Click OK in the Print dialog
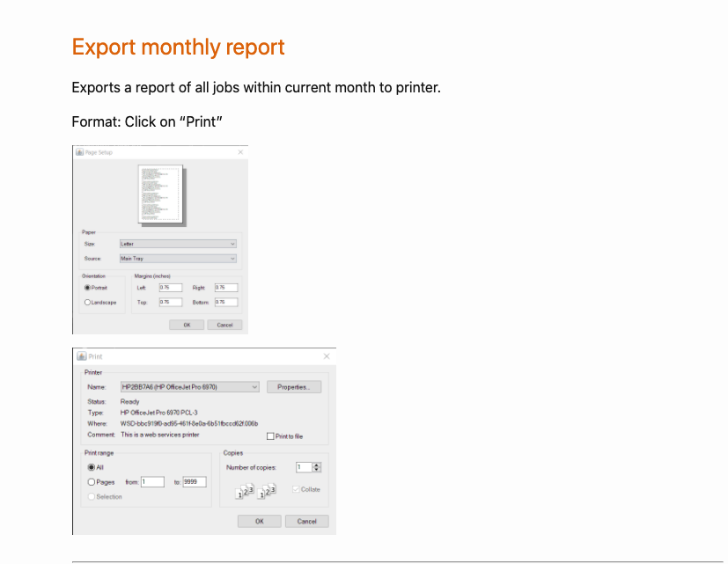 (260, 521)
